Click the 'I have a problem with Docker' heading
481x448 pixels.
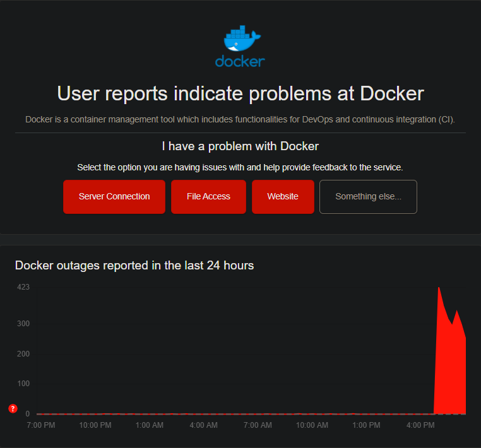(240, 146)
